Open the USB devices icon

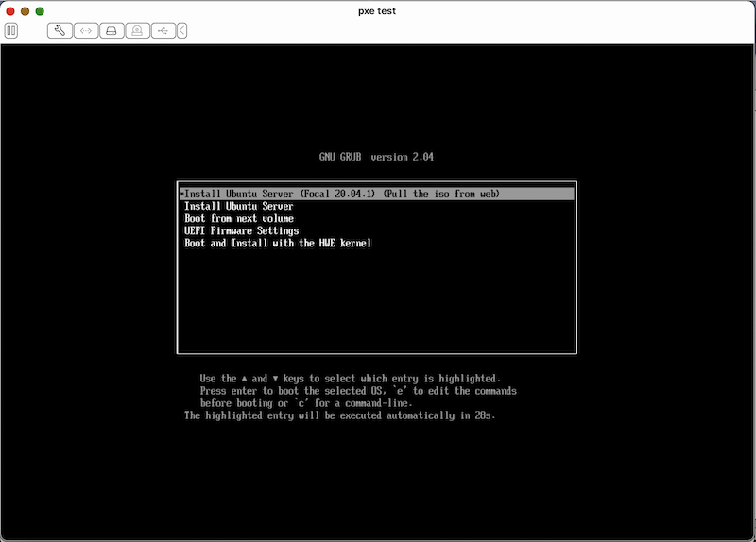[163, 31]
